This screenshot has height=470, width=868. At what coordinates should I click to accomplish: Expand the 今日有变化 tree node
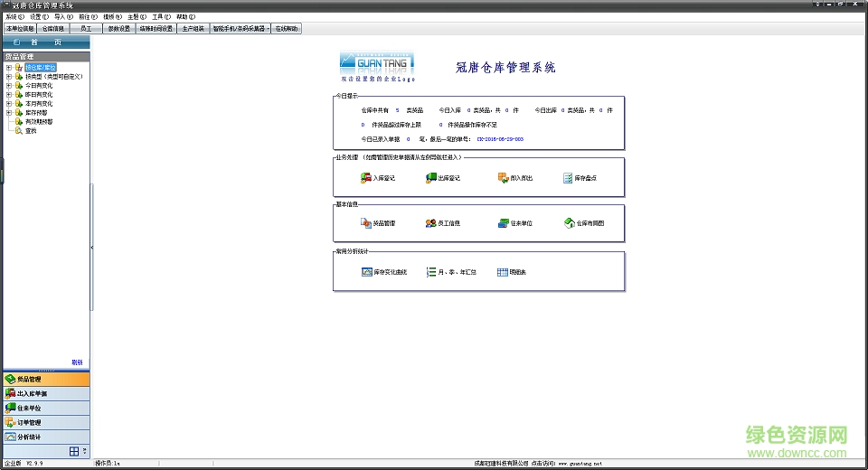coord(9,86)
